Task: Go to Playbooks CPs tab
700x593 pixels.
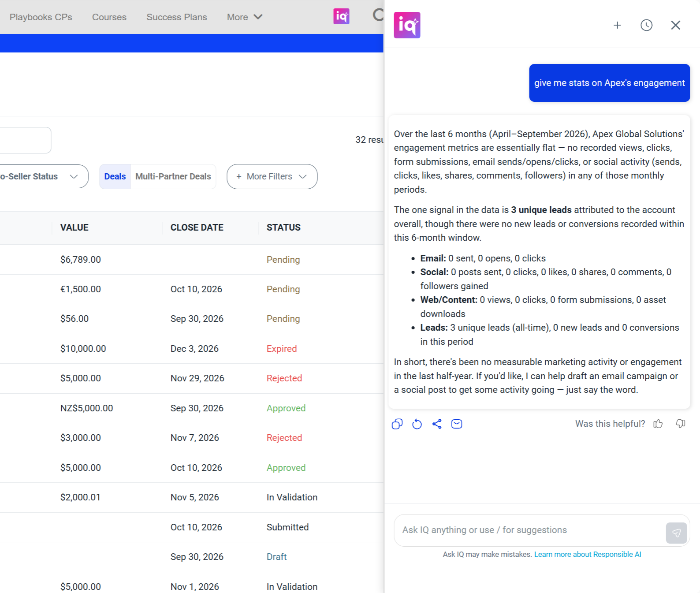Action: point(41,17)
